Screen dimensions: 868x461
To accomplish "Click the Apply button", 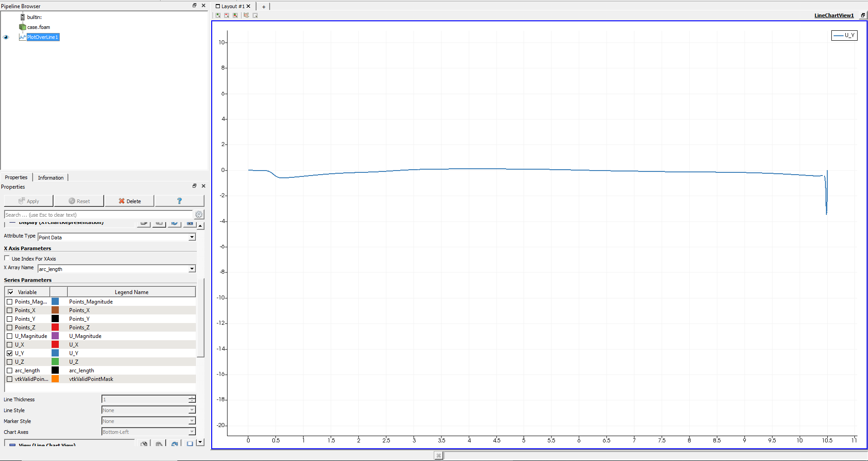I will point(28,201).
